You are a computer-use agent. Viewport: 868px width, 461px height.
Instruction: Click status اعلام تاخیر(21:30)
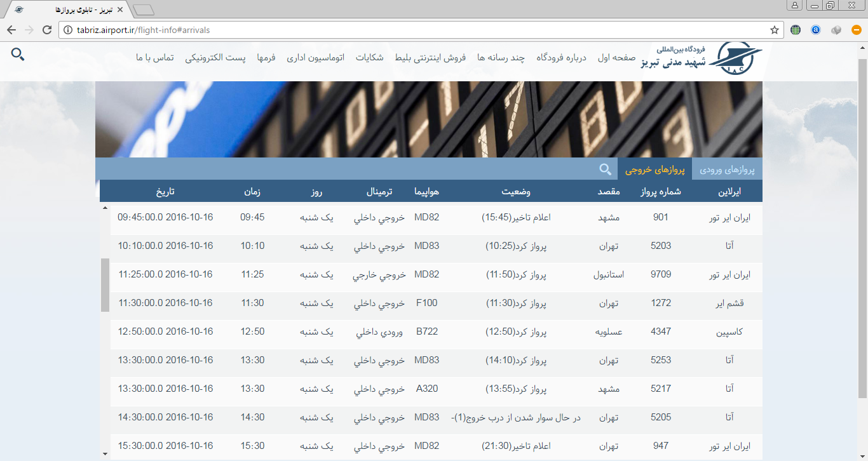coord(516,446)
